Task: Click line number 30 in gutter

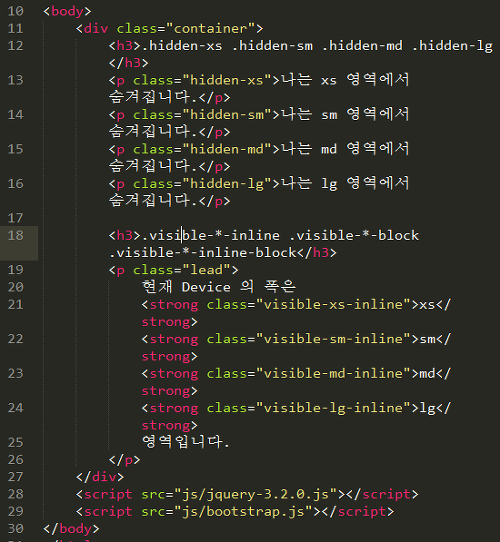Action: [16, 529]
